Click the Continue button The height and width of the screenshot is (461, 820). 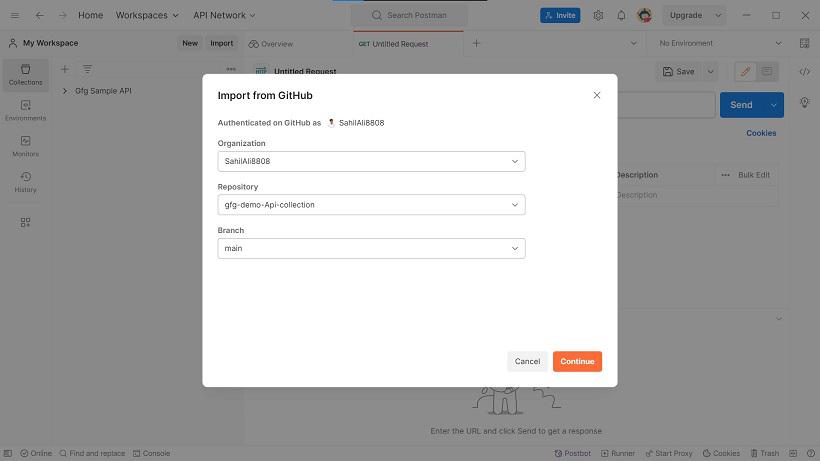click(577, 361)
